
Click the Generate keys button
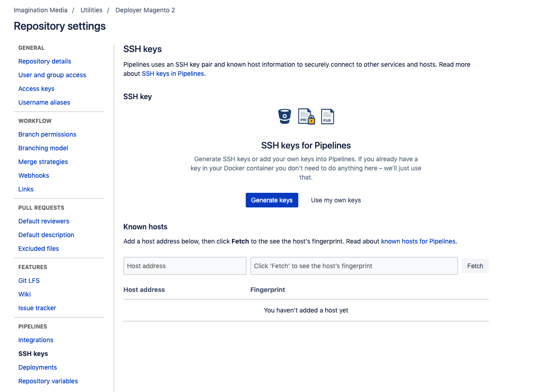pyautogui.click(x=272, y=200)
